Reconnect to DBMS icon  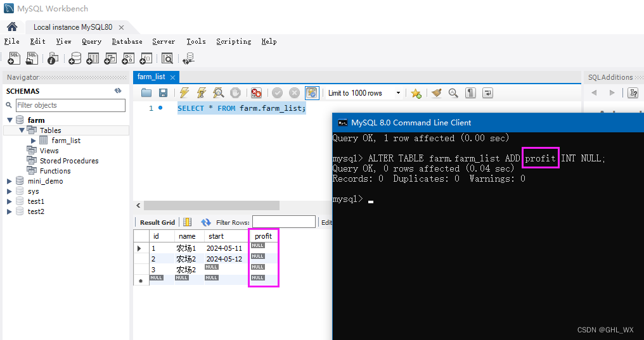click(188, 59)
